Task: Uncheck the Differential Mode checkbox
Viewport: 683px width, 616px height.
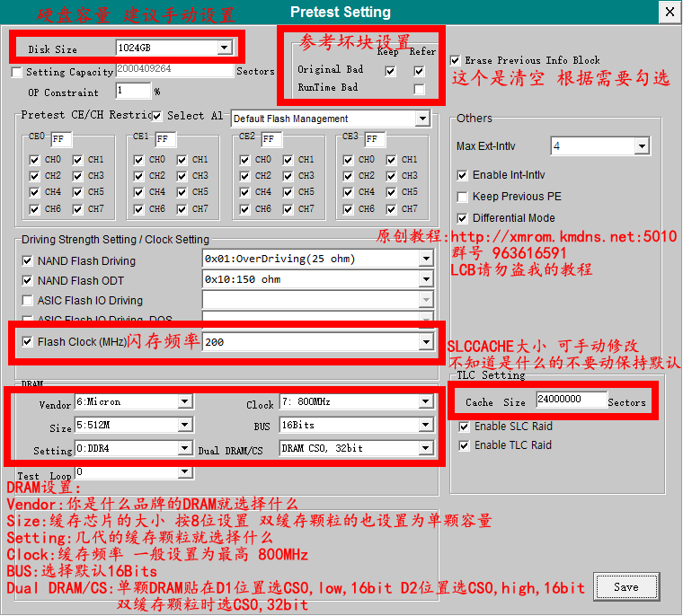Action: click(x=463, y=218)
